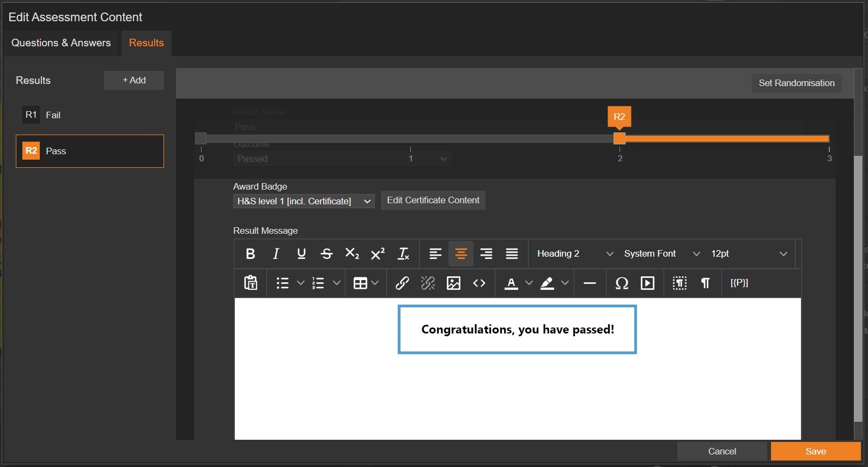Click the Edit Certificate Content button
868x467 pixels.
tap(433, 201)
